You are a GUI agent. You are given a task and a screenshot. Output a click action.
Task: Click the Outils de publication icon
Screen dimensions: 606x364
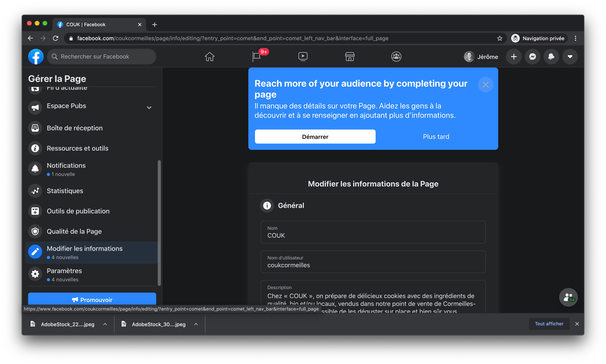point(35,211)
